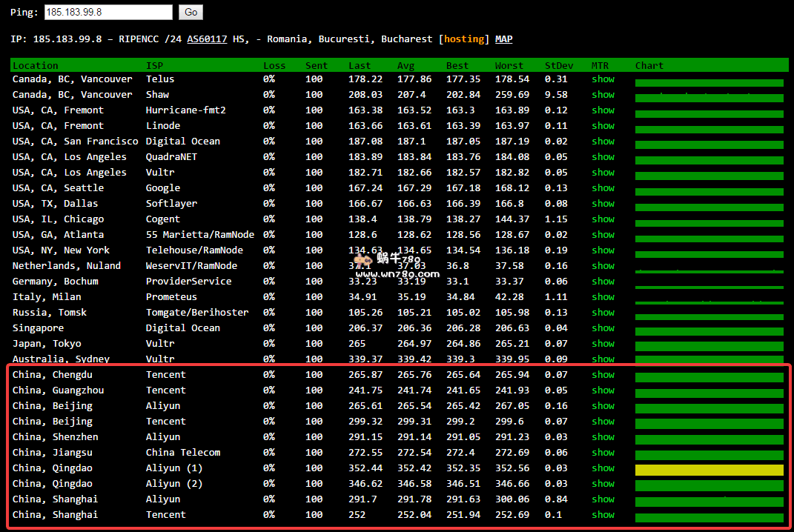Show MTR for Seattle Google row
Image resolution: width=794 pixels, height=532 pixels.
point(603,188)
